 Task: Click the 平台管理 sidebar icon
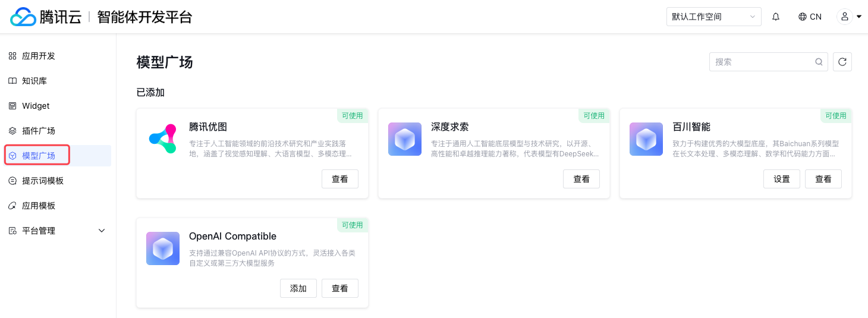click(12, 231)
